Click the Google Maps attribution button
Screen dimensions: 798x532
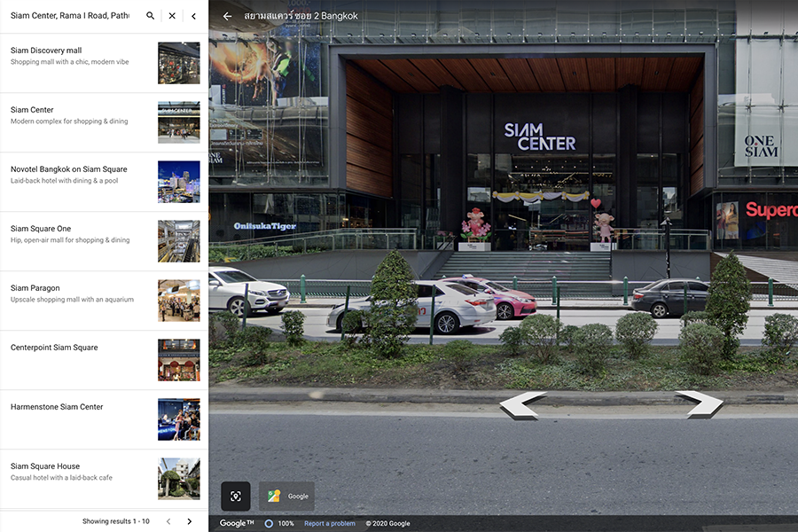click(287, 496)
